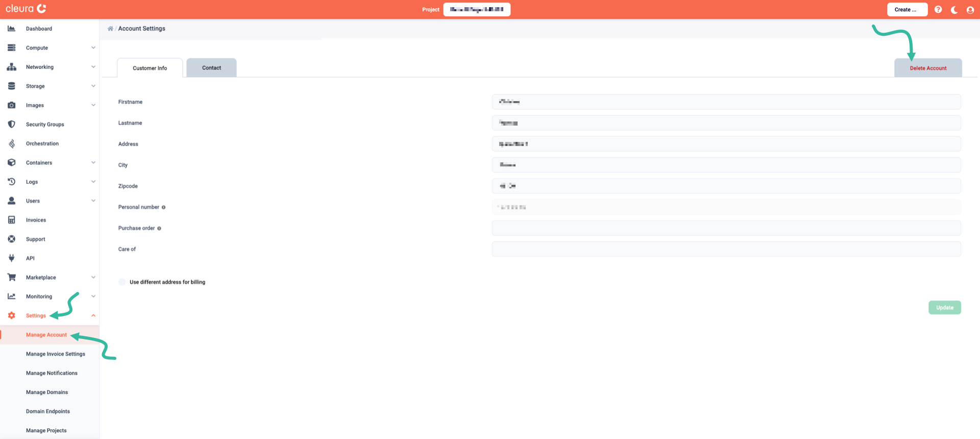Collapse the Settings menu chevron
The height and width of the screenshot is (439, 980).
pos(93,315)
